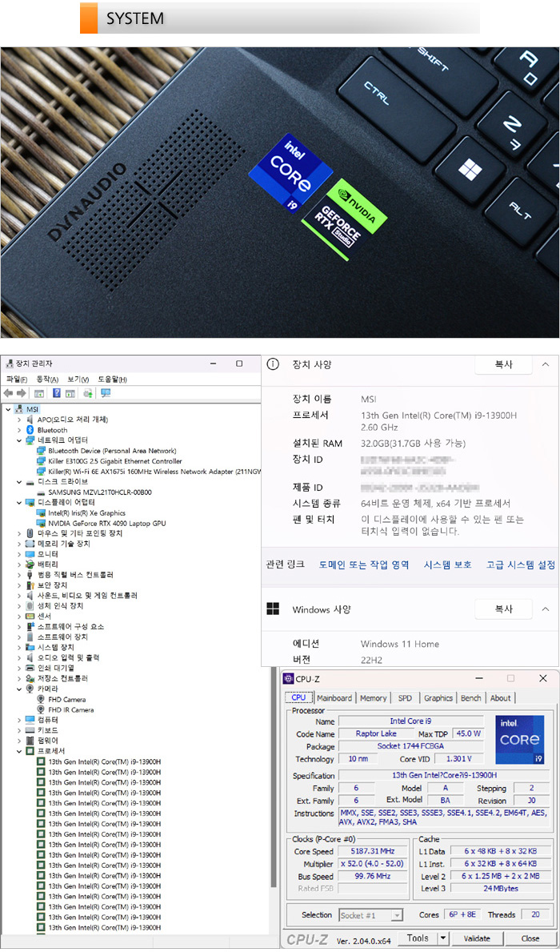Toggle the console tree toolbar icon
This screenshot has height=952, width=560.
tap(38, 393)
